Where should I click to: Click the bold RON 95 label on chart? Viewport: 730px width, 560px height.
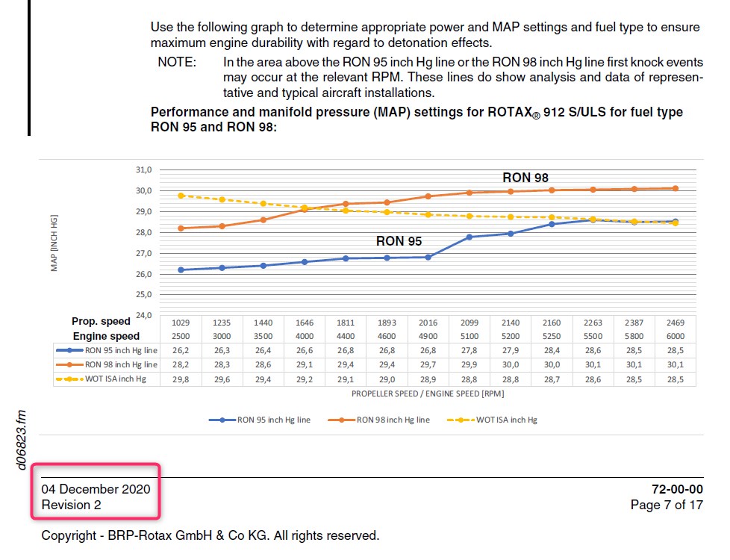(399, 241)
